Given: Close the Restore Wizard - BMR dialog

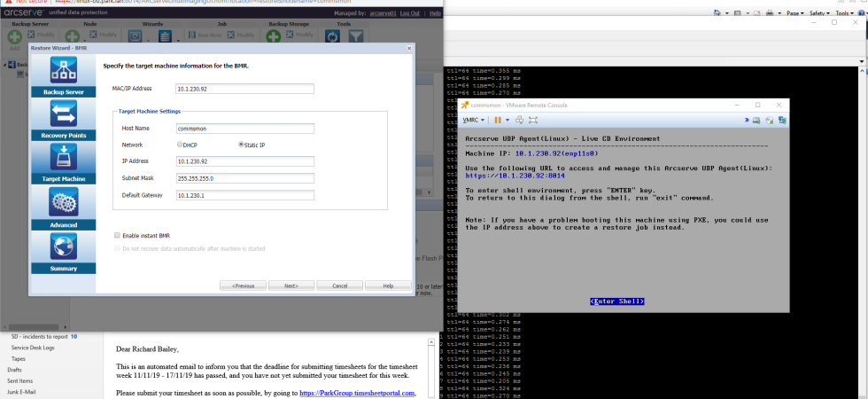Looking at the screenshot, I should [x=409, y=48].
